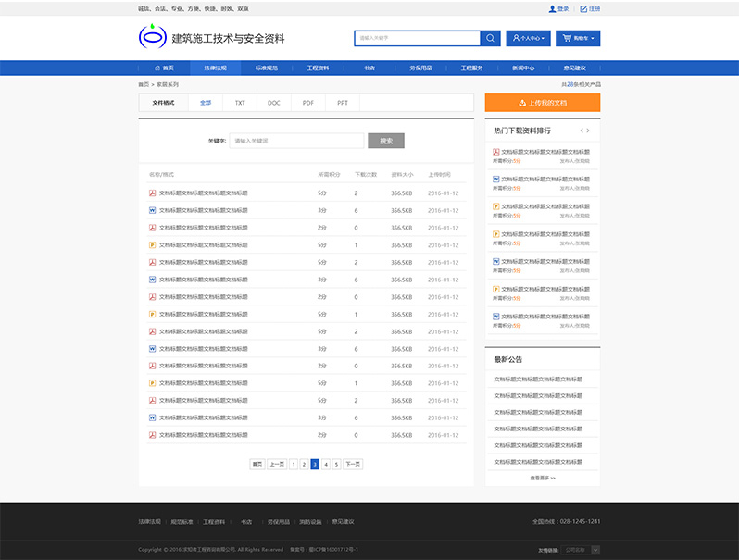Click the upload icon on orange button
This screenshot has width=739, height=560.
tap(522, 103)
